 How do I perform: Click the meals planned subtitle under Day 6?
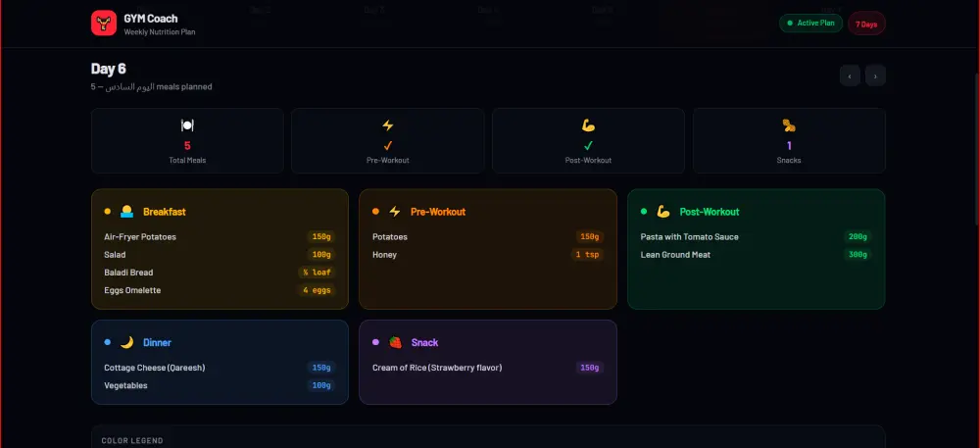click(151, 87)
